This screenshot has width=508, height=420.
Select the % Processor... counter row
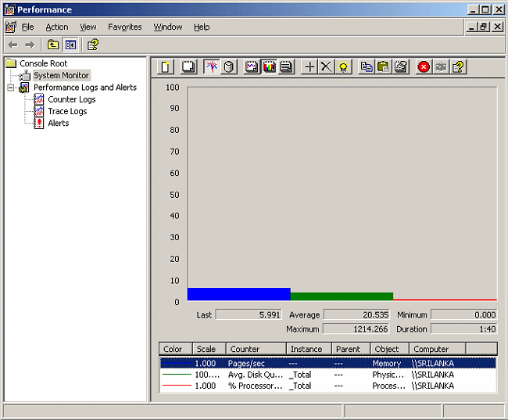point(328,386)
